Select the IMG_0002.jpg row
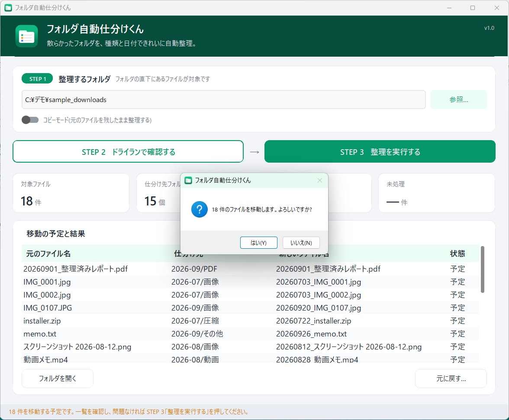 coord(250,295)
